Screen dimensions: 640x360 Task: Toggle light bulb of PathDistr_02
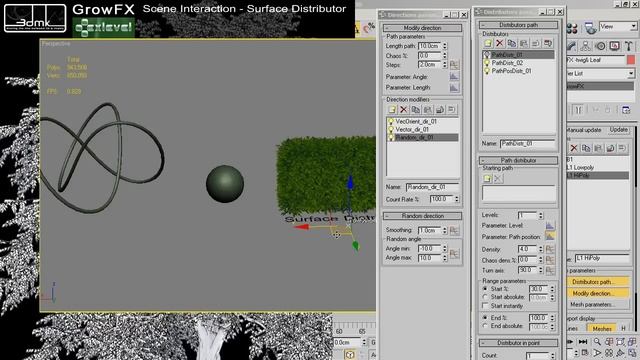[x=487, y=63]
